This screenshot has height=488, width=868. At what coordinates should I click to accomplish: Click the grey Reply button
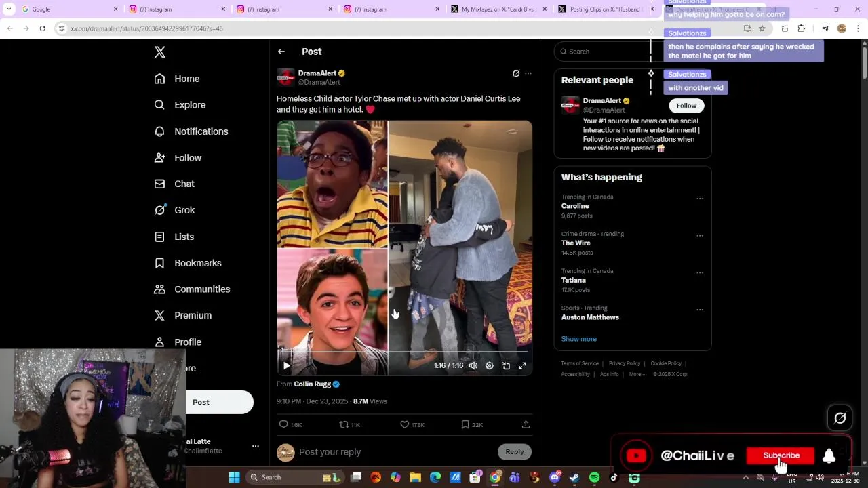(x=515, y=452)
